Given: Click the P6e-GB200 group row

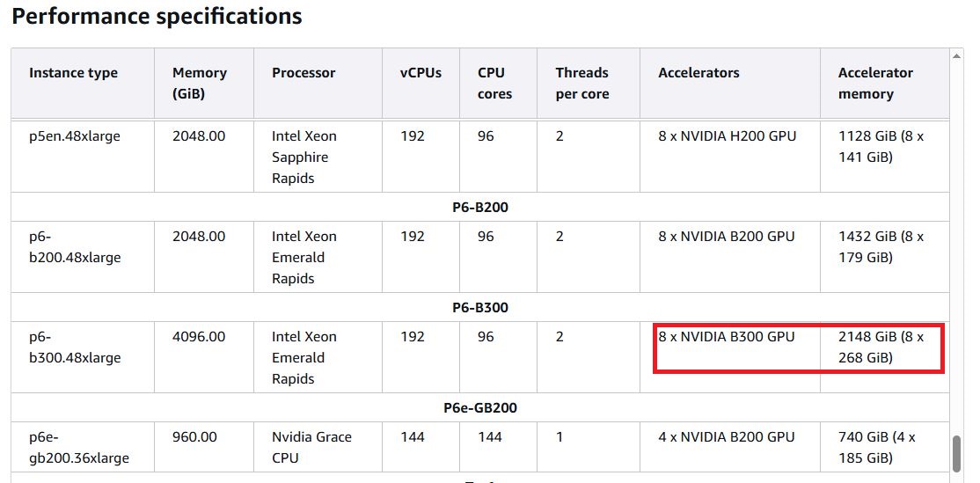Looking at the screenshot, I should tap(479, 408).
